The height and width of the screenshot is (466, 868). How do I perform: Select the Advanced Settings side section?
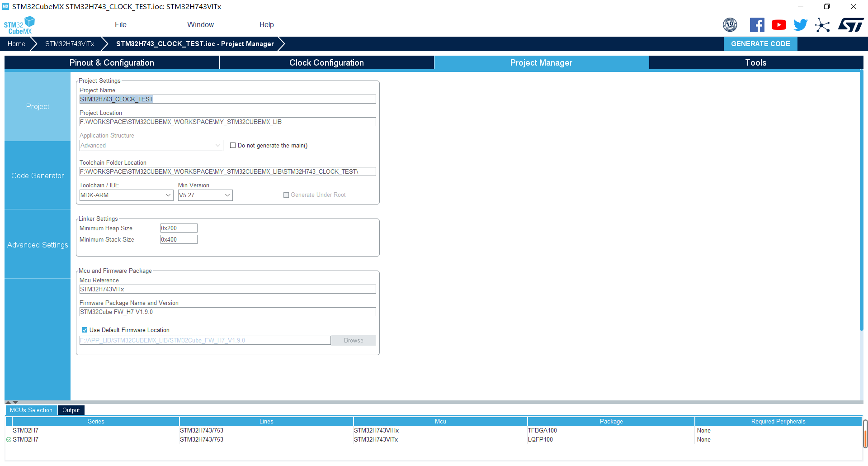(38, 245)
